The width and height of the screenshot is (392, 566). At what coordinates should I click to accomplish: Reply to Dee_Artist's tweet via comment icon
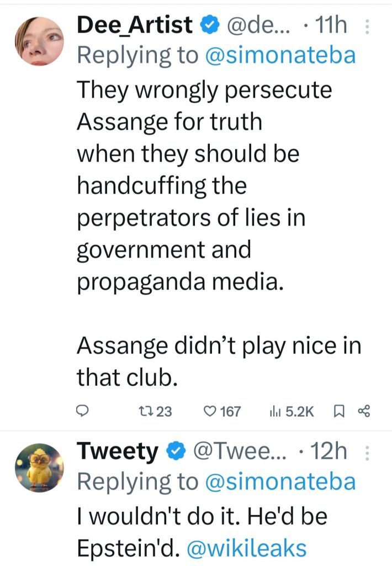(x=82, y=411)
